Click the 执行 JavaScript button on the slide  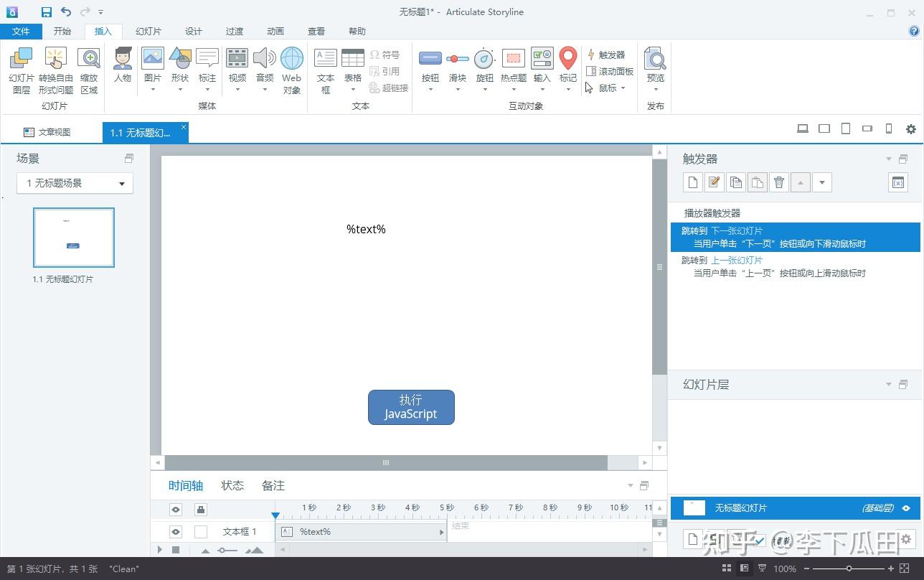tap(411, 407)
